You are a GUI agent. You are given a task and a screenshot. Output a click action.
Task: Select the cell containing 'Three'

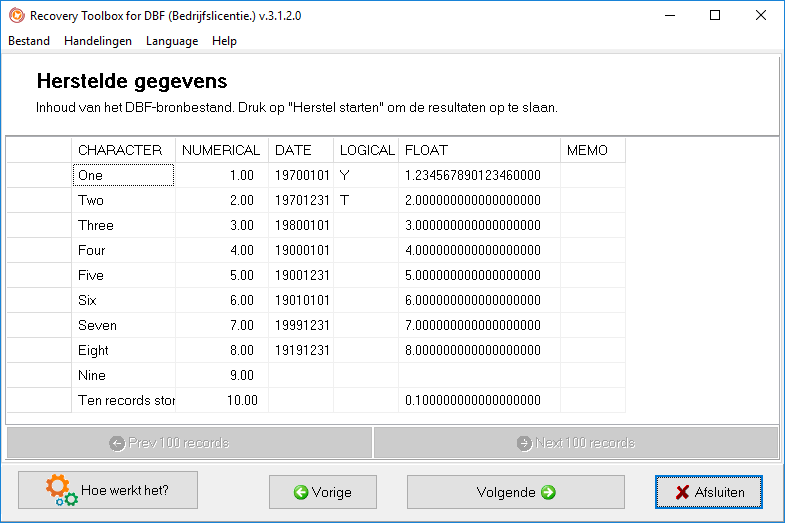coord(124,225)
